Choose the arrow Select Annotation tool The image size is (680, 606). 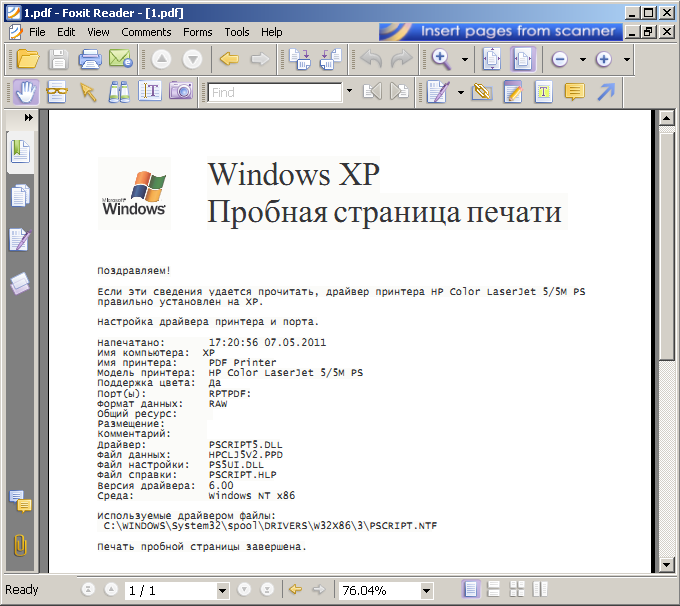pyautogui.click(x=88, y=92)
